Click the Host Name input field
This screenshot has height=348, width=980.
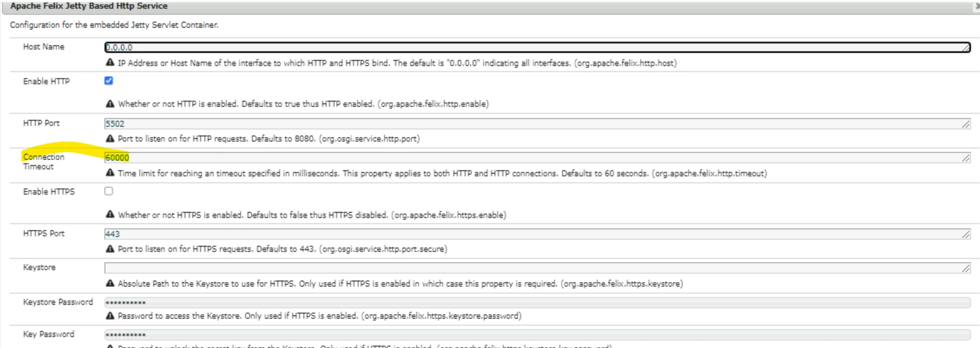[537, 47]
